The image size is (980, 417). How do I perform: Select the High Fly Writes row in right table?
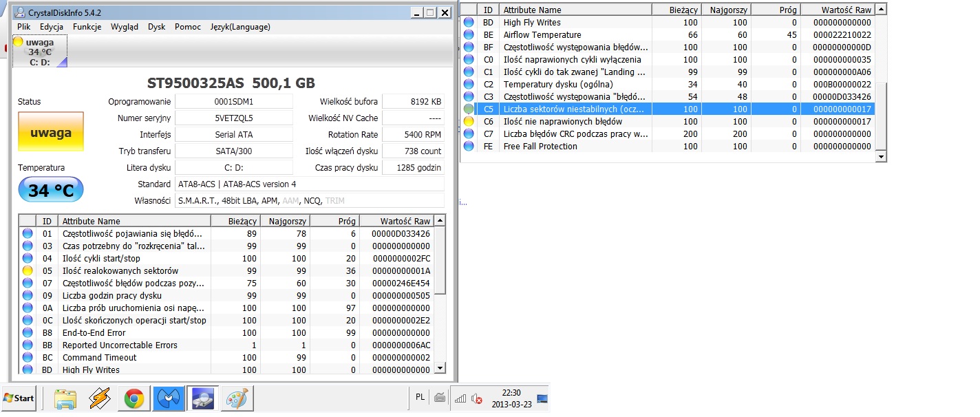tap(668, 22)
